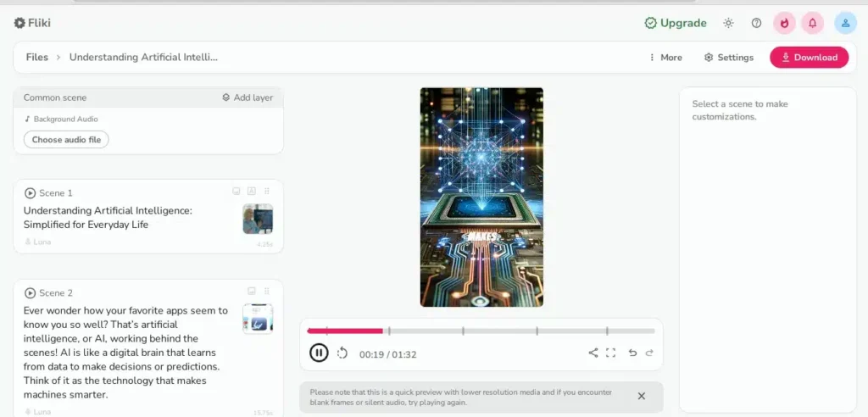Open the More options menu
The height and width of the screenshot is (417, 868).
click(665, 58)
